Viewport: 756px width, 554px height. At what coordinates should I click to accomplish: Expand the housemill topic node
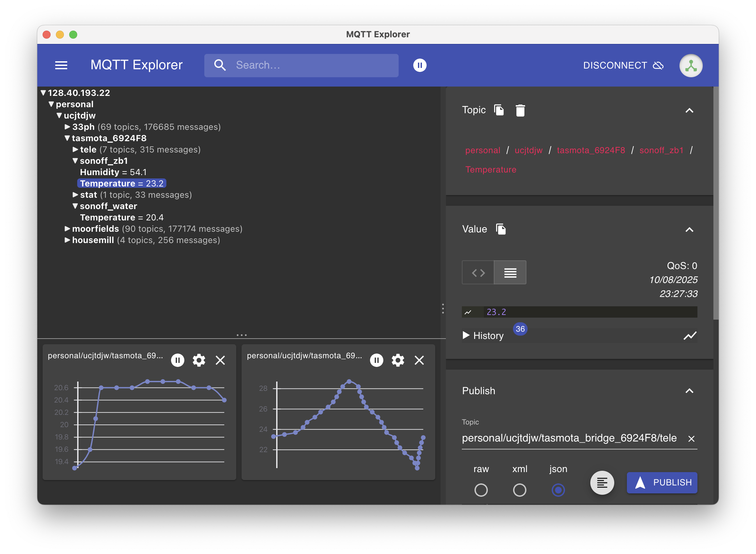coord(67,240)
